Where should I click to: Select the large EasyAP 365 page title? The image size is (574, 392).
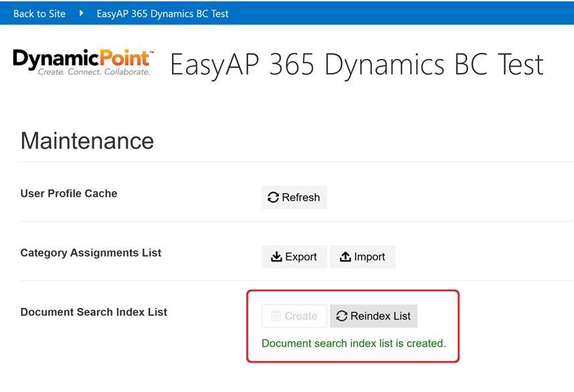coord(356,65)
